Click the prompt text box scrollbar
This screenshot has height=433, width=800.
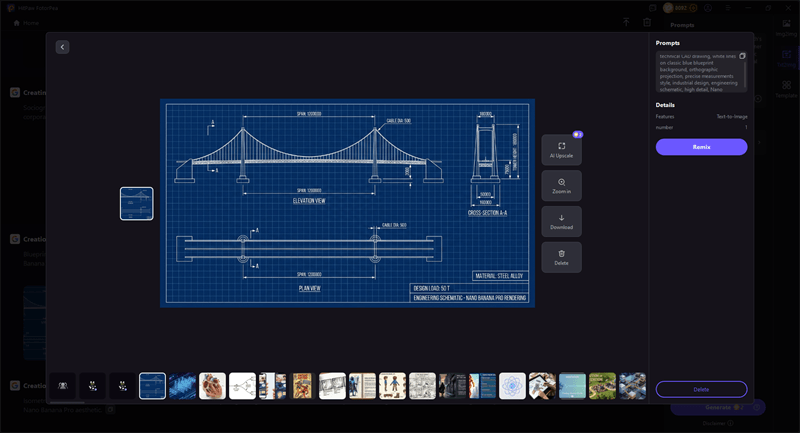tap(745, 74)
